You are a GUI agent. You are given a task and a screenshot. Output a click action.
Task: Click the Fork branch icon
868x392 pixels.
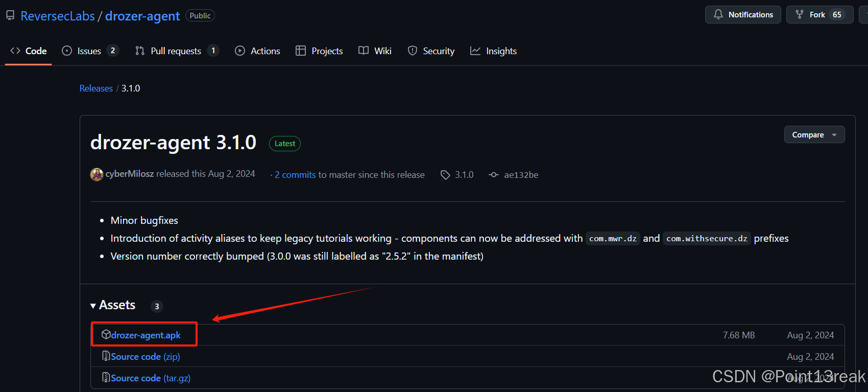pyautogui.click(x=800, y=14)
